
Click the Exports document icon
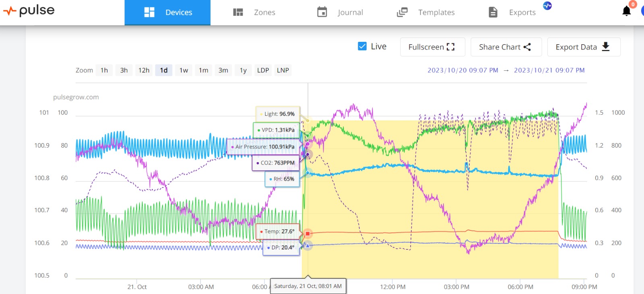pos(493,12)
